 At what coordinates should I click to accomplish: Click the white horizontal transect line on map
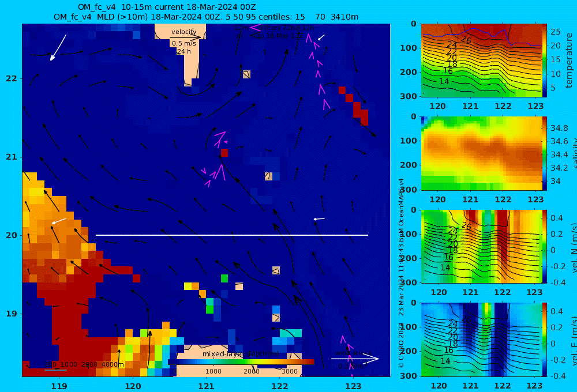click(232, 235)
